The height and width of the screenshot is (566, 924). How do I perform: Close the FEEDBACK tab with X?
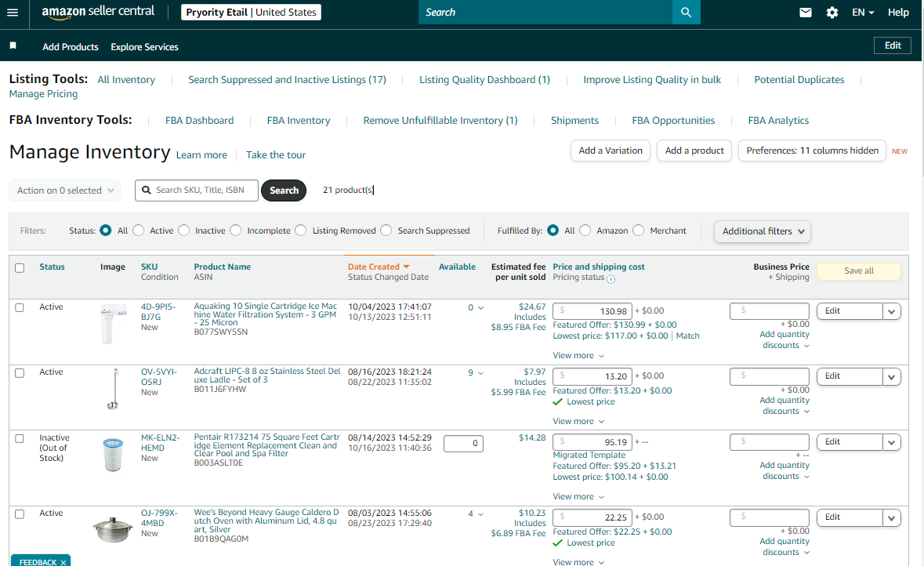[x=63, y=562]
